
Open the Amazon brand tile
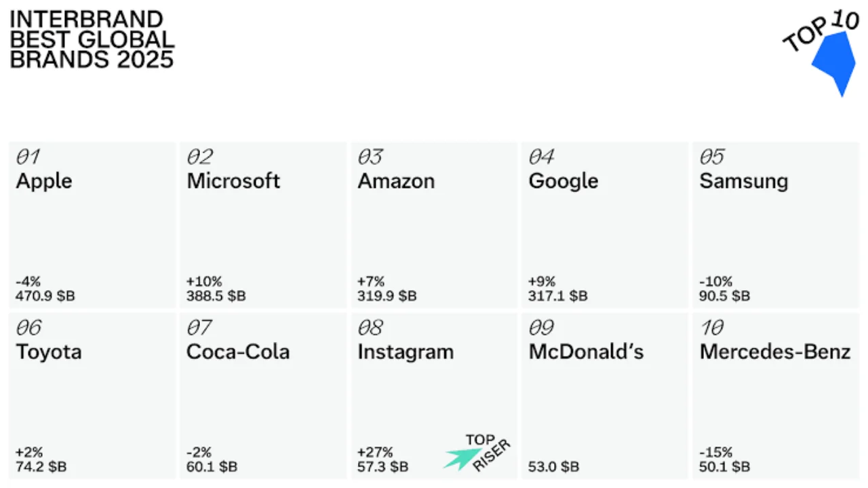[434, 225]
